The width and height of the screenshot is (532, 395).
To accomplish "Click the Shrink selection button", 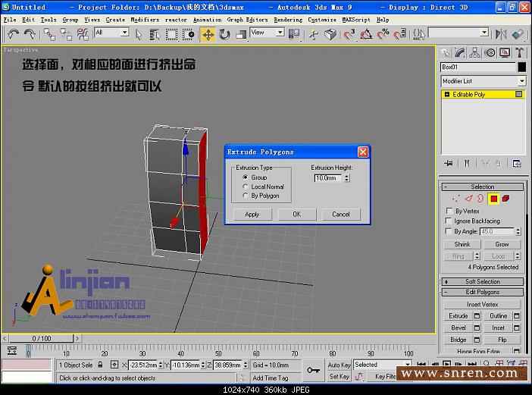I will [462, 244].
